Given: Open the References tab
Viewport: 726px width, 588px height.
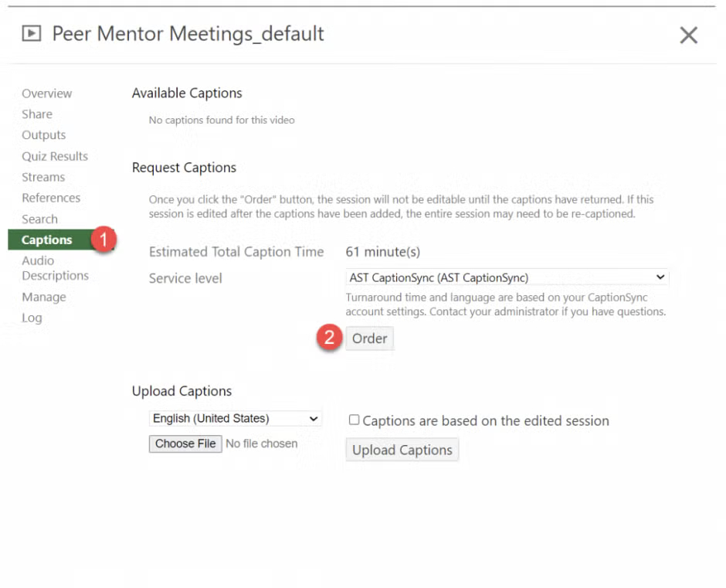Looking at the screenshot, I should click(51, 198).
